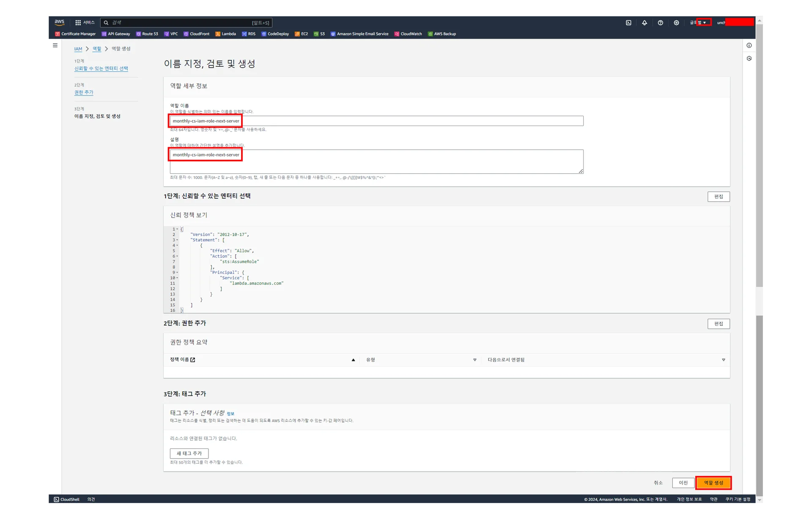Viewport: 812px width, 519px height.
Task: Open the help question mark icon
Action: 660,23
